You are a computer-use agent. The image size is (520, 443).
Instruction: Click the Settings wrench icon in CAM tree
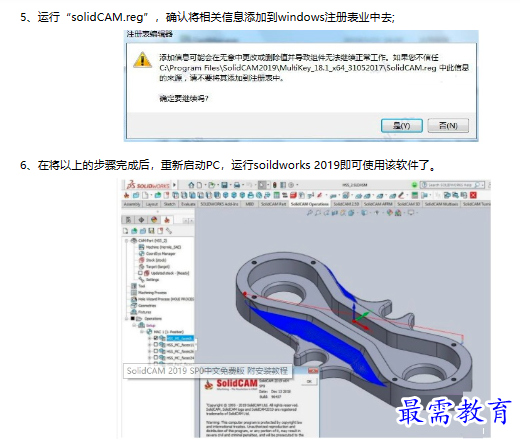141,279
